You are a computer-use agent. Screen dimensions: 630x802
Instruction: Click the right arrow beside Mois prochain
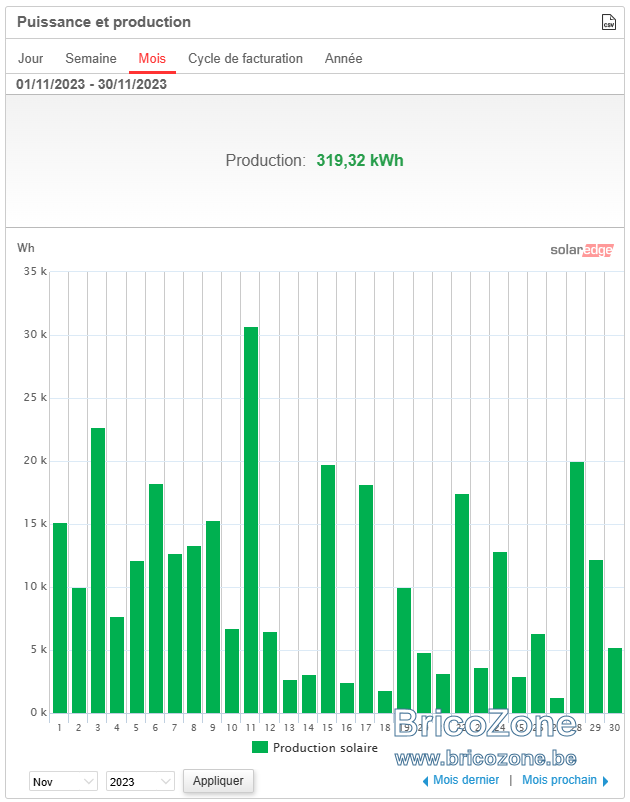pyautogui.click(x=606, y=781)
